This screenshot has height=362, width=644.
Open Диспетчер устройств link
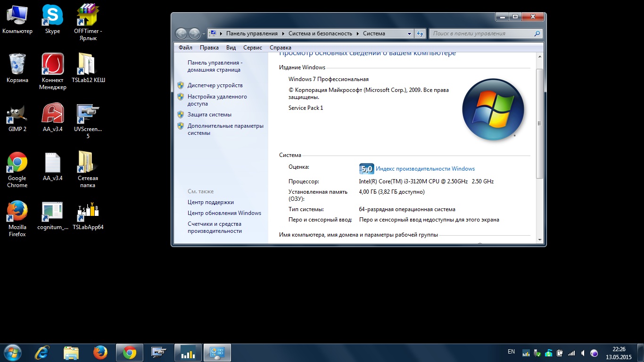[x=215, y=85]
